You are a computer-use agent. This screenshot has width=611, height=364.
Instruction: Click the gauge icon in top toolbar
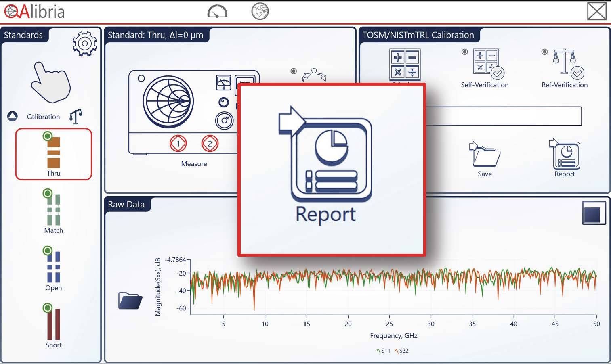(x=217, y=11)
